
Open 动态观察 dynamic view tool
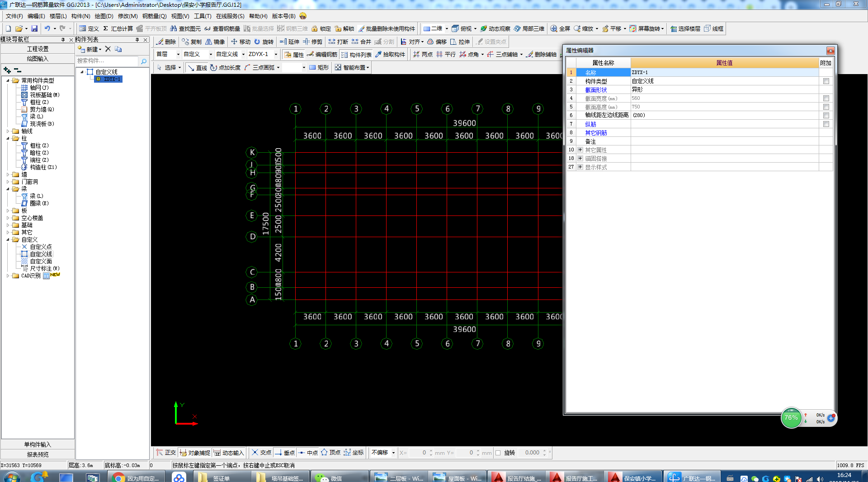point(495,28)
